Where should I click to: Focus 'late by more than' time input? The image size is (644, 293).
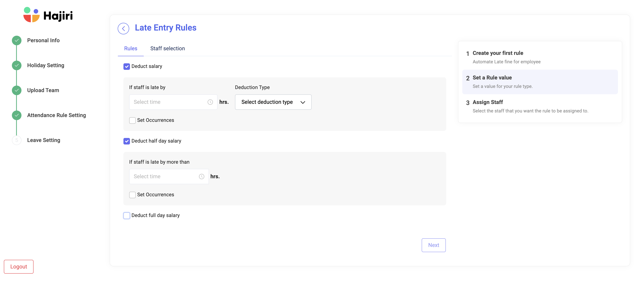pyautogui.click(x=169, y=177)
